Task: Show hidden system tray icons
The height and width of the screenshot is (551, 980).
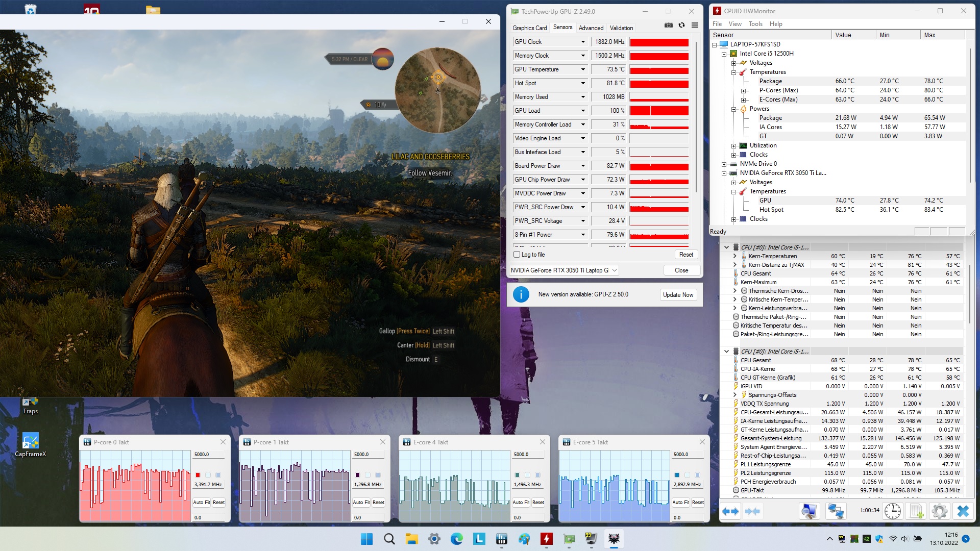Action: (829, 539)
